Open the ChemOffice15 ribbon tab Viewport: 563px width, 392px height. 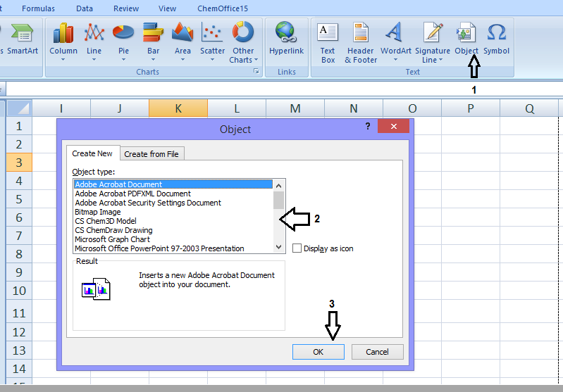(223, 8)
